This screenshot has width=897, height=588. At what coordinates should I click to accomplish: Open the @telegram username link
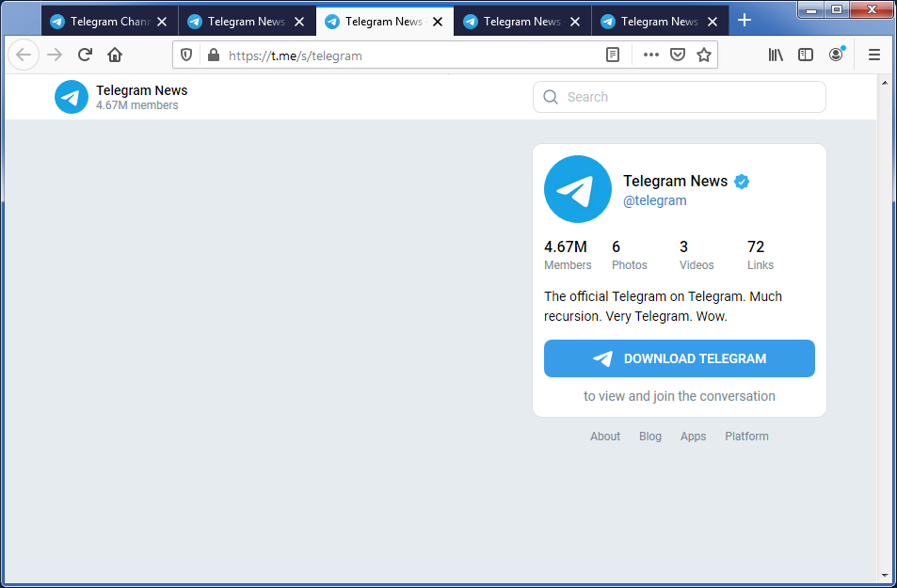click(654, 200)
